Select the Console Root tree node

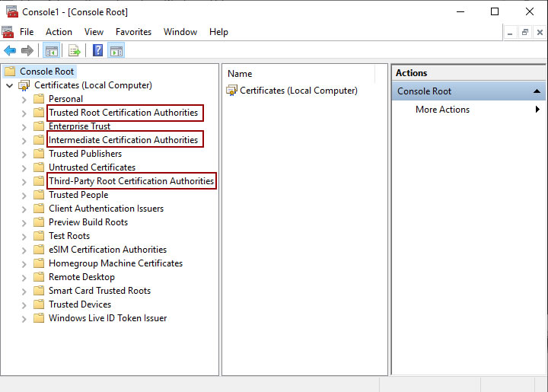(x=46, y=72)
